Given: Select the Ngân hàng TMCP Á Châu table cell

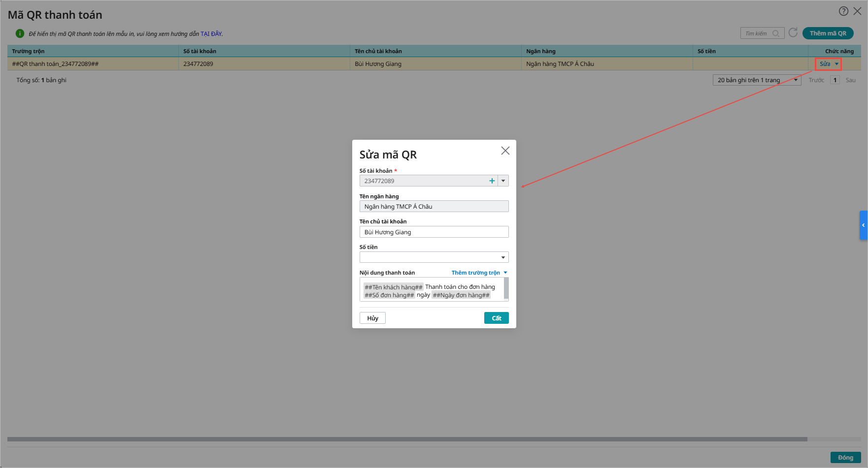Looking at the screenshot, I should [x=607, y=64].
